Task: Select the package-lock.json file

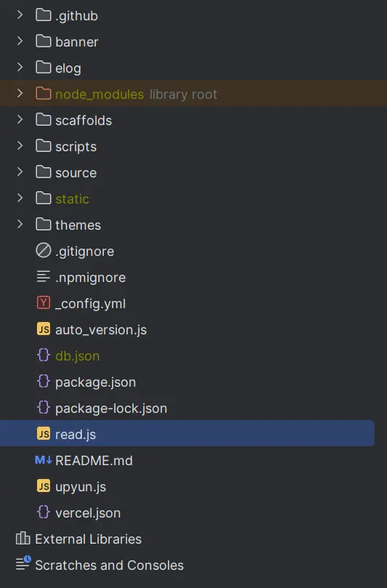Action: pyautogui.click(x=111, y=408)
